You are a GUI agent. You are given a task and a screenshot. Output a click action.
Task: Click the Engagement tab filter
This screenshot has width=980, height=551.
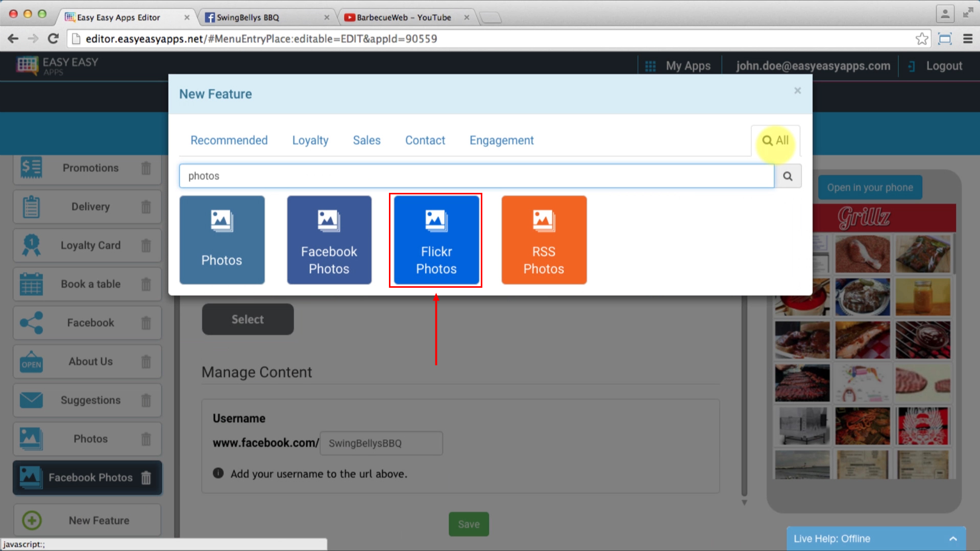click(x=501, y=140)
